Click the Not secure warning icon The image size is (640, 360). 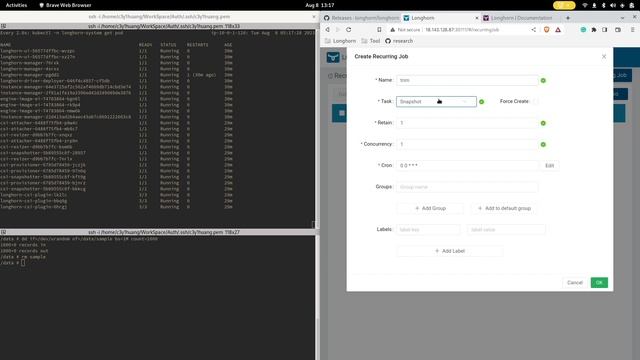click(393, 30)
